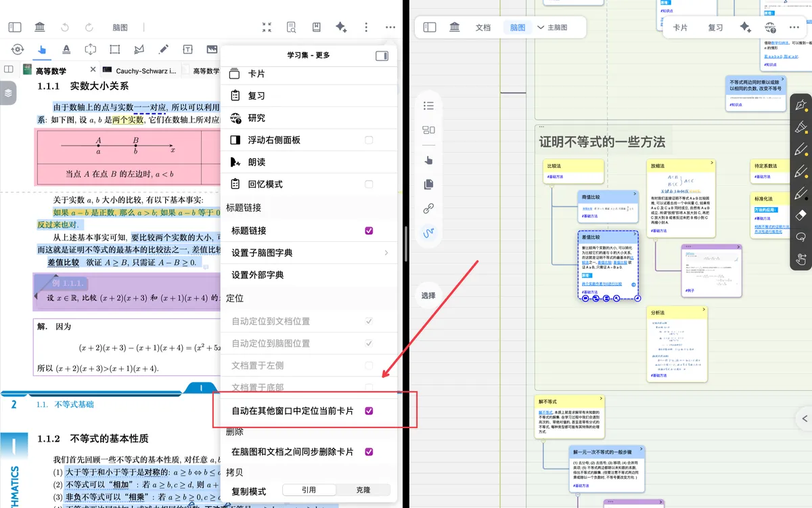Click the redo arrow in the left toolbar
The width and height of the screenshot is (812, 508).
pyautogui.click(x=89, y=27)
